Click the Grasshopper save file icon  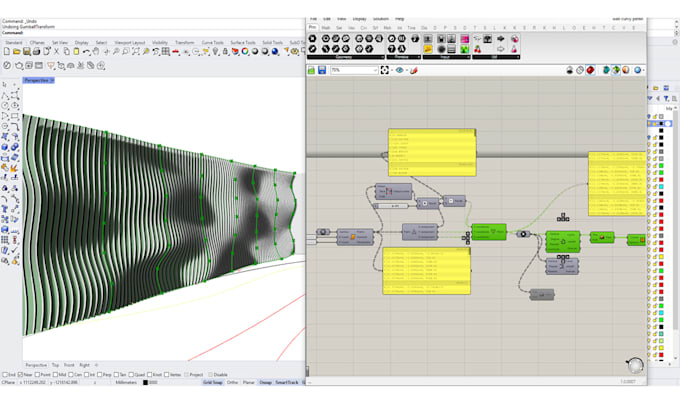pyautogui.click(x=322, y=71)
